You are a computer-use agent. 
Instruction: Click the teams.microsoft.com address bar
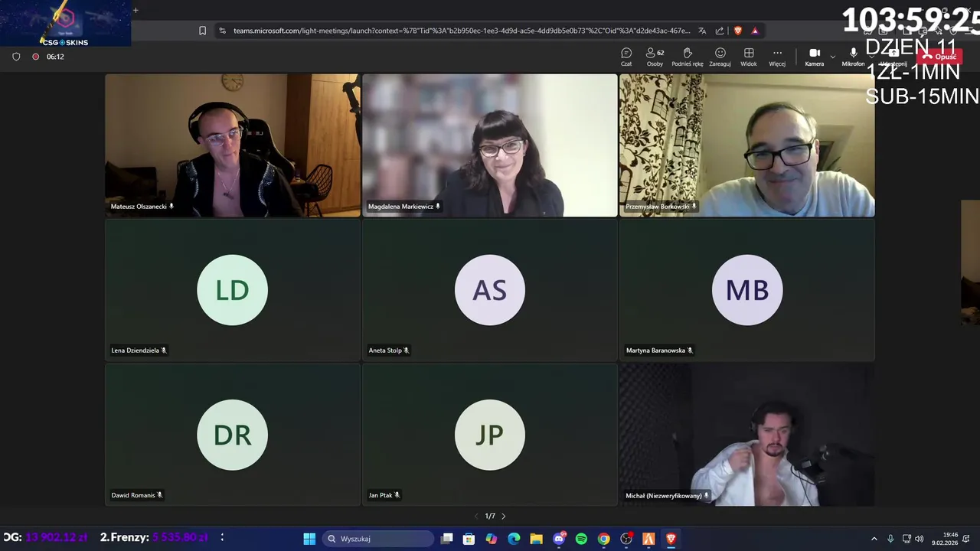pos(462,31)
